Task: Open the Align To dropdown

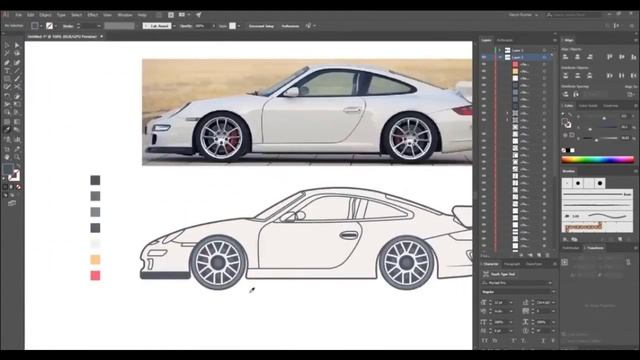Action: pos(631,94)
